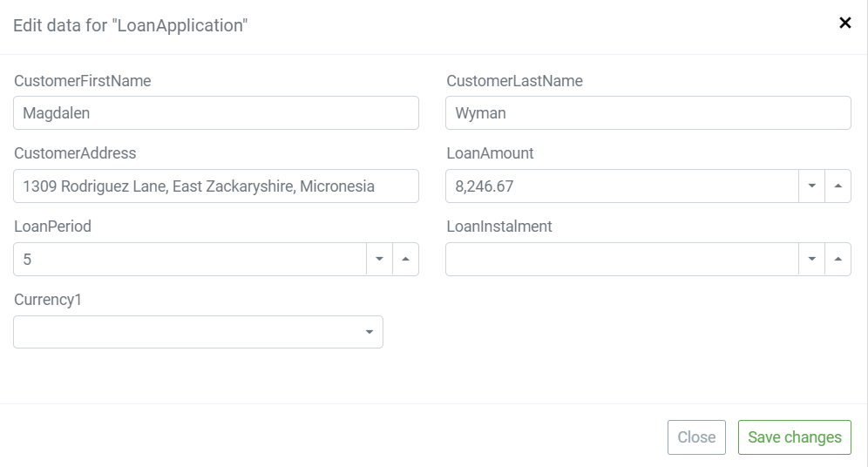The height and width of the screenshot is (467, 868).
Task: Open the Currency1 combo box
Action: (198, 332)
